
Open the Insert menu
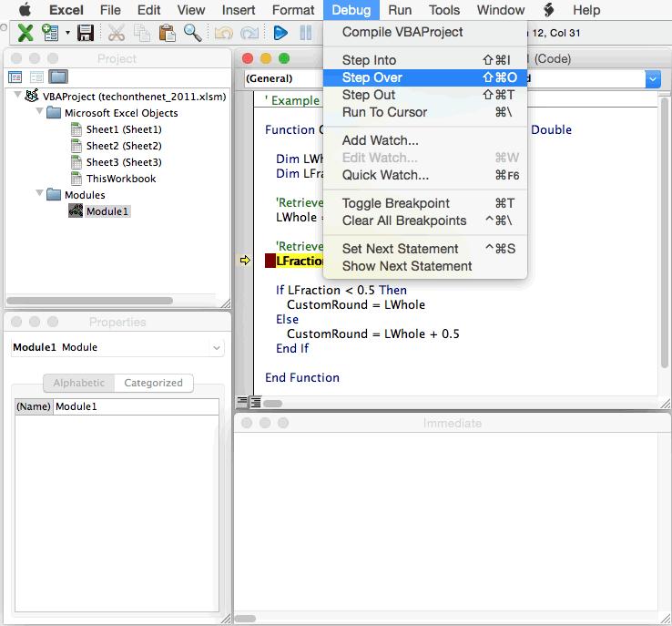239,10
